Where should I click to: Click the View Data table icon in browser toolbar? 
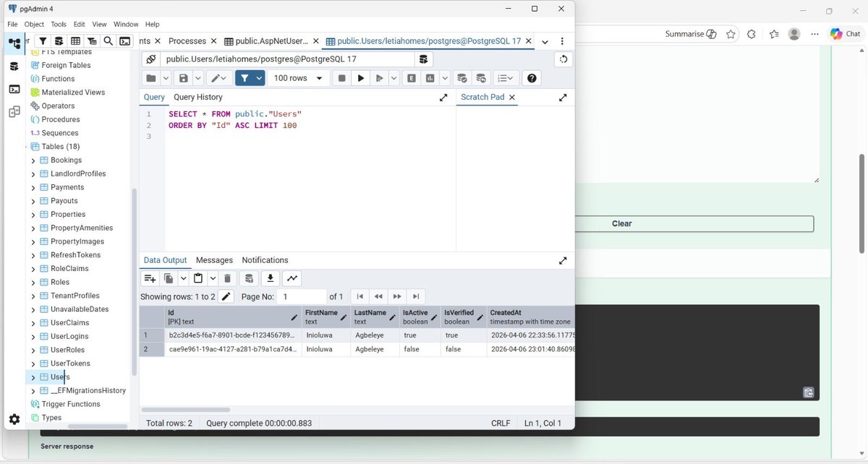click(75, 41)
